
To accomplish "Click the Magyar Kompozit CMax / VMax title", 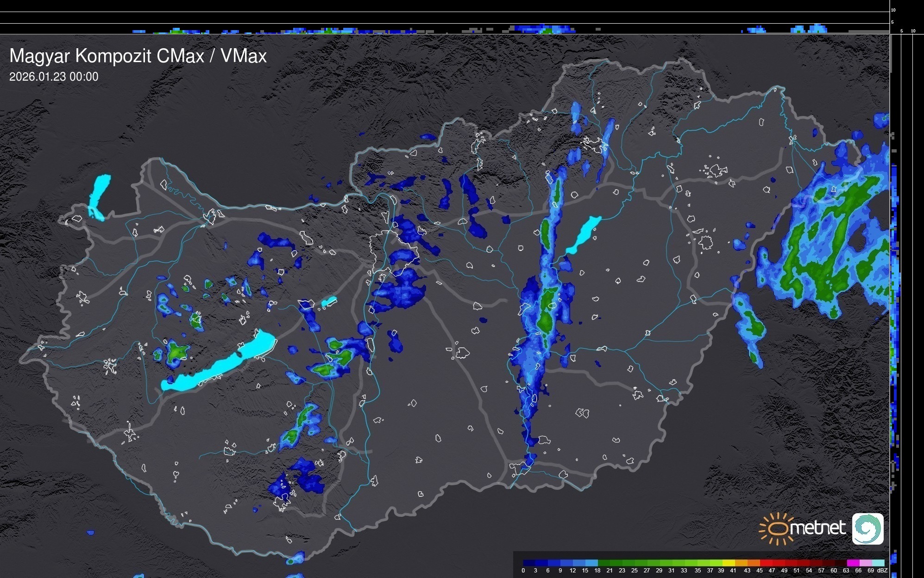I will (138, 56).
